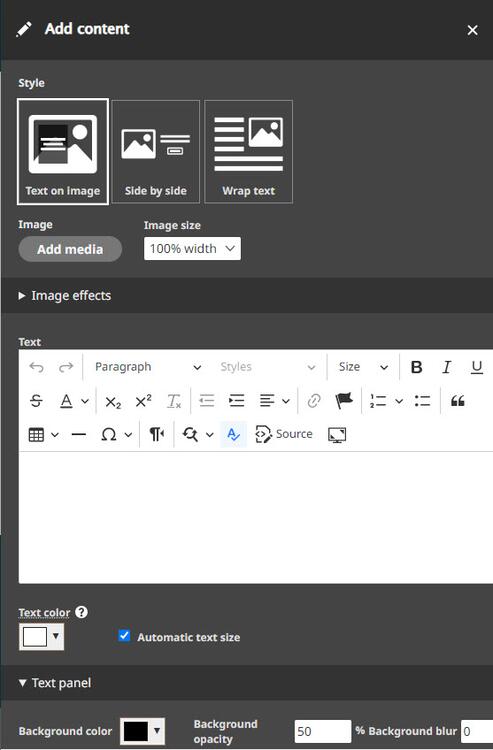
Task: Apply strikethrough formatting
Action: coord(36,401)
